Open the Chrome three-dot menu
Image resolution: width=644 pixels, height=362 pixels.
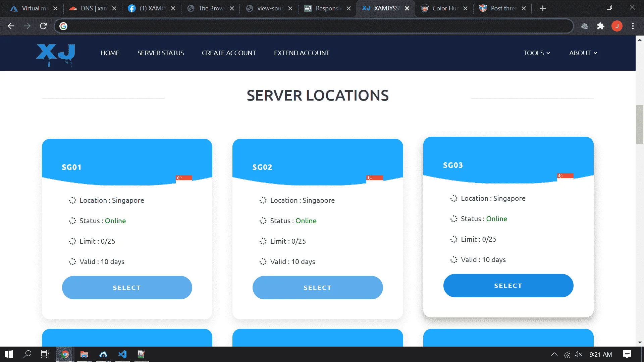point(633,26)
